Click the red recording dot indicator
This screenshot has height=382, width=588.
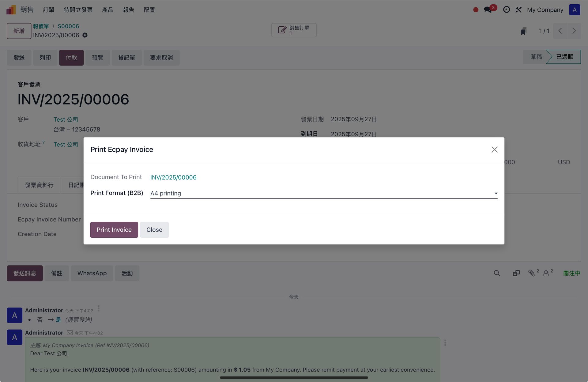pos(476,10)
